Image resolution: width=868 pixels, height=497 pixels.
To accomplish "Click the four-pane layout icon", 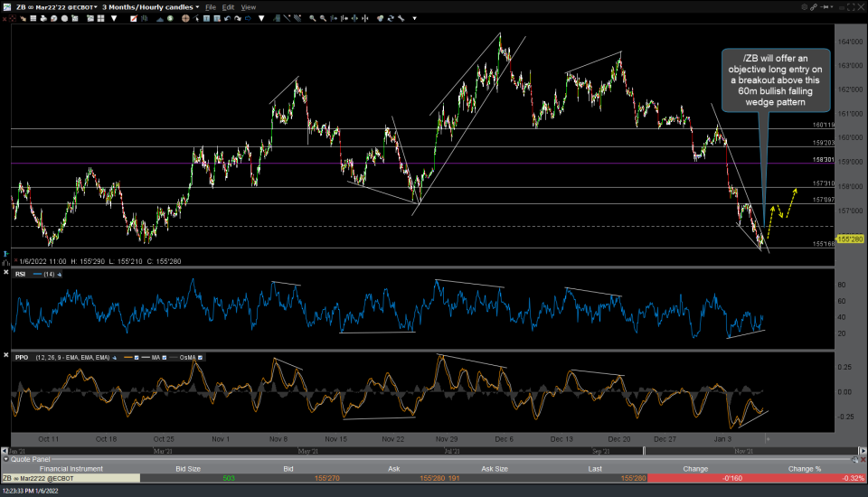I will point(100,18).
